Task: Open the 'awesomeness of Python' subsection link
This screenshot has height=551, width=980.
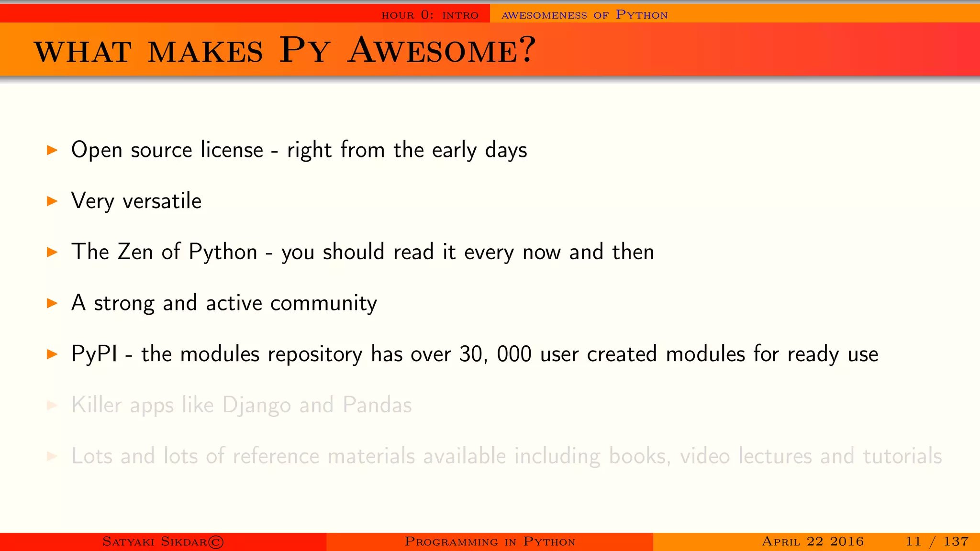Action: [x=584, y=15]
